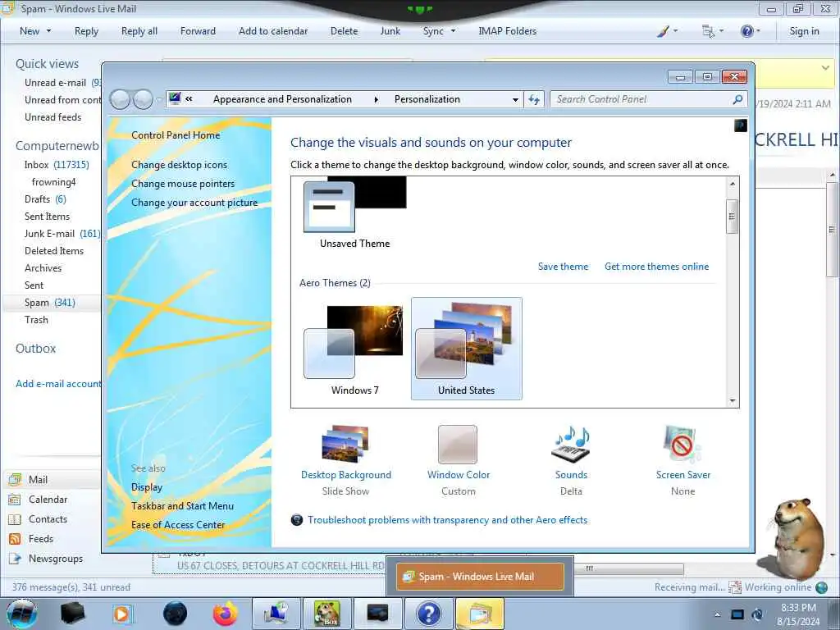Screen dimensions: 840x630
Task: Click the Windows Start orb
Action: pyautogui.click(x=22, y=614)
